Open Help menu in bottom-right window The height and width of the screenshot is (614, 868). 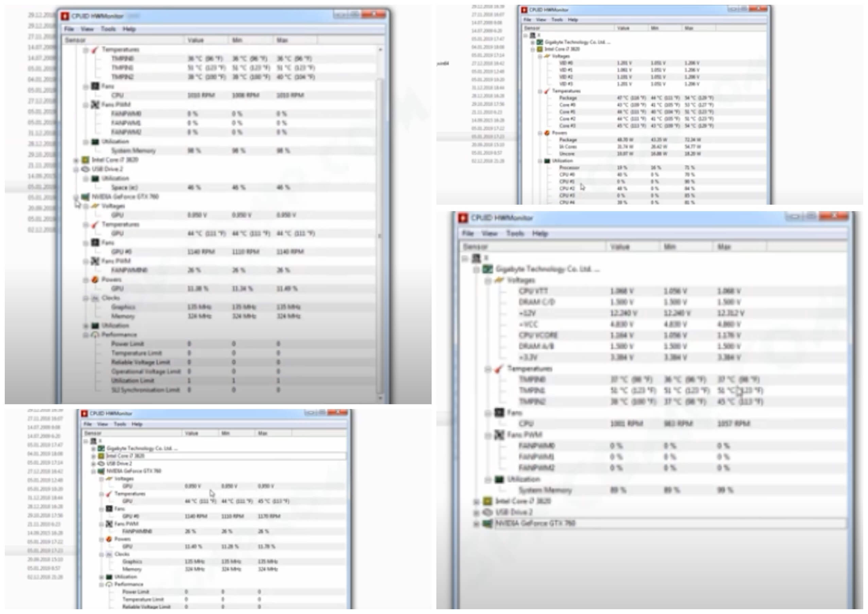click(x=540, y=234)
